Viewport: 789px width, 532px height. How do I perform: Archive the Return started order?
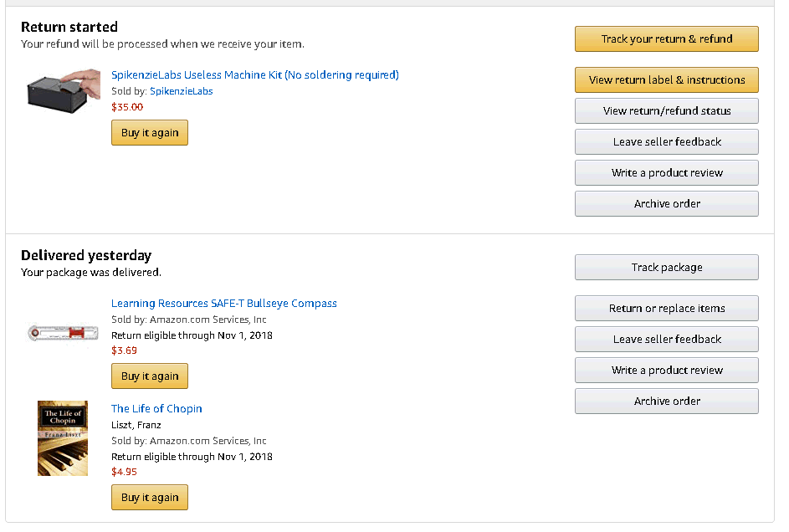(666, 203)
